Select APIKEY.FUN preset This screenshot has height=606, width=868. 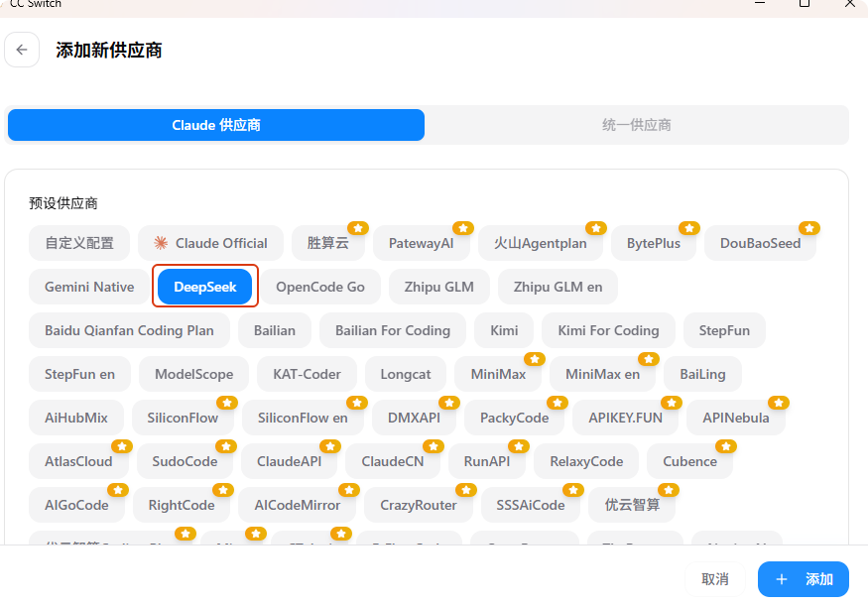(626, 418)
